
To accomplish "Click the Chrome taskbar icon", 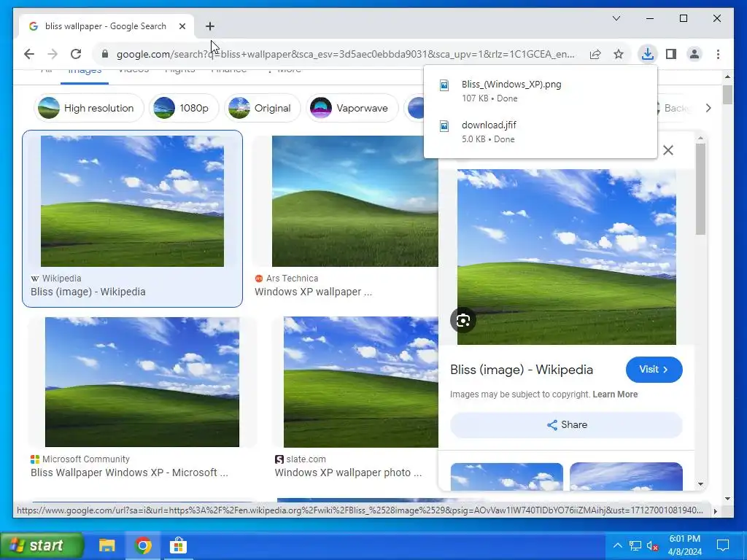I will coord(142,545).
